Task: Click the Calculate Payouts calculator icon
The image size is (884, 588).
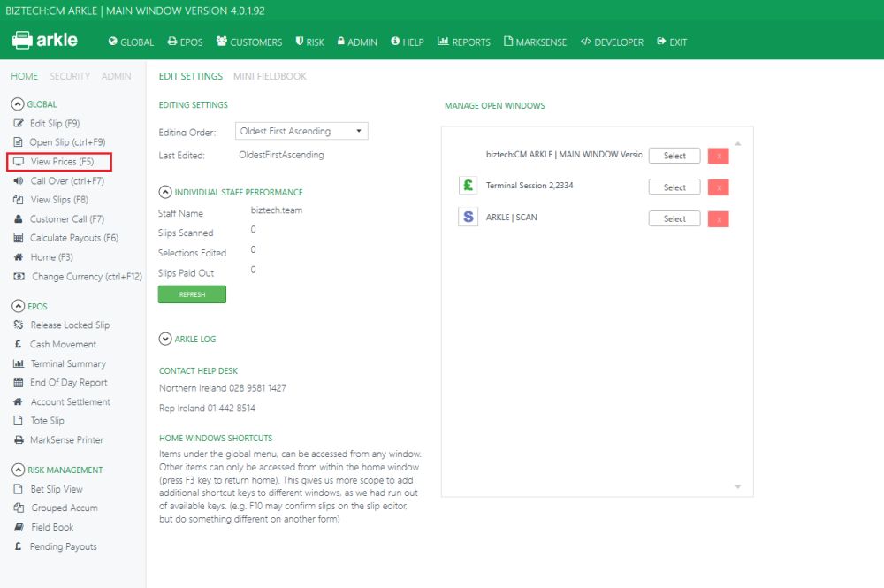Action: click(17, 237)
